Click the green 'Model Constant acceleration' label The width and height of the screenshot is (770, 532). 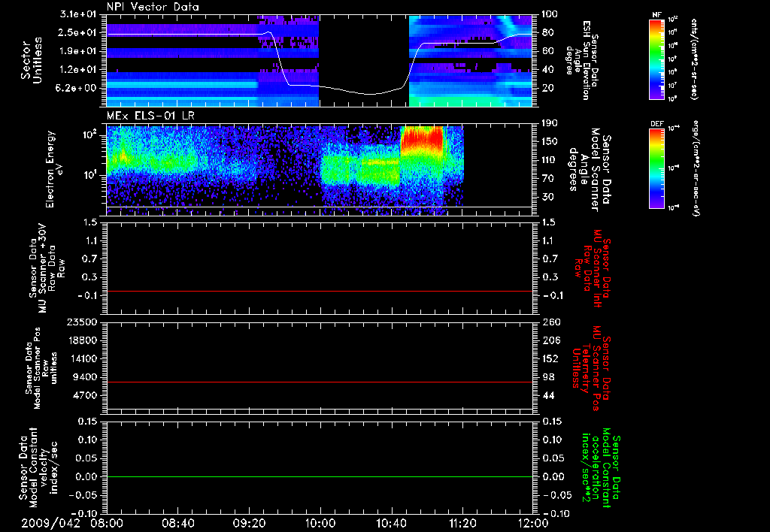601,467
